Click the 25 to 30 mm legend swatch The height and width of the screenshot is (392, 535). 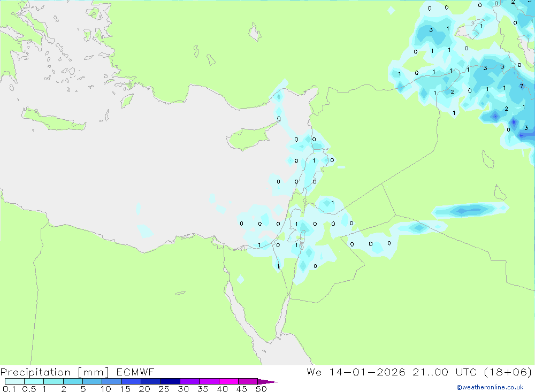(170, 381)
